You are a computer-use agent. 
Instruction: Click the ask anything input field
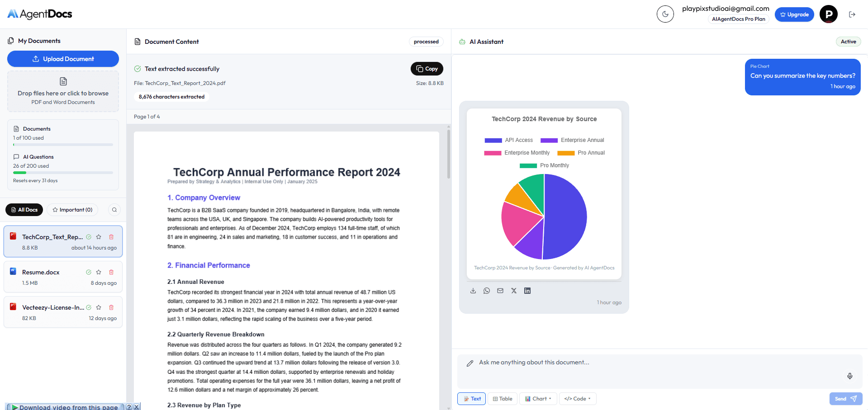click(x=659, y=371)
